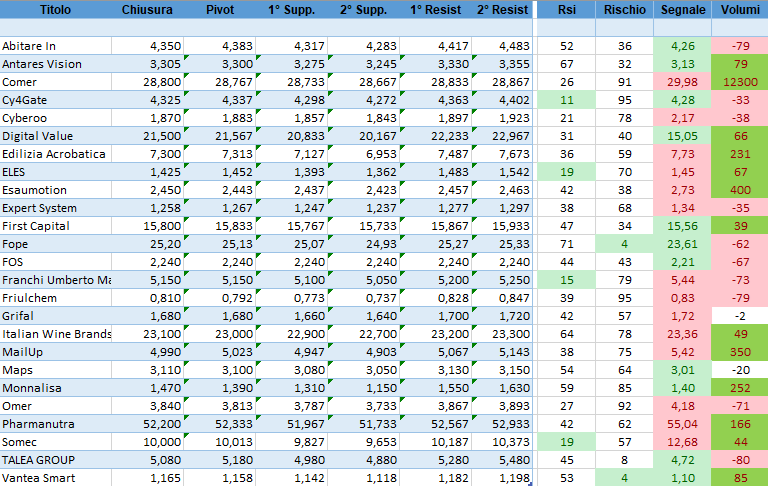Screen dimensions: 768x486
Task: Click the MailUp title cell
Action: coord(55,352)
